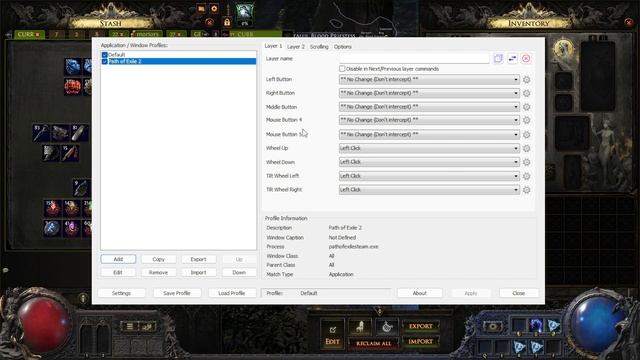Click the Edit profile button in dialog
This screenshot has width=640, height=360.
point(118,272)
